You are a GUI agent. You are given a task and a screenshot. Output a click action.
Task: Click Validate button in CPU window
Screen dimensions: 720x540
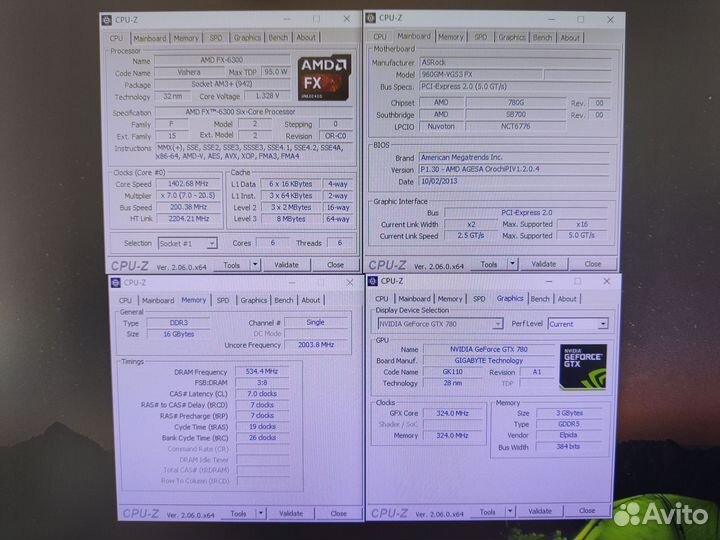[287, 265]
